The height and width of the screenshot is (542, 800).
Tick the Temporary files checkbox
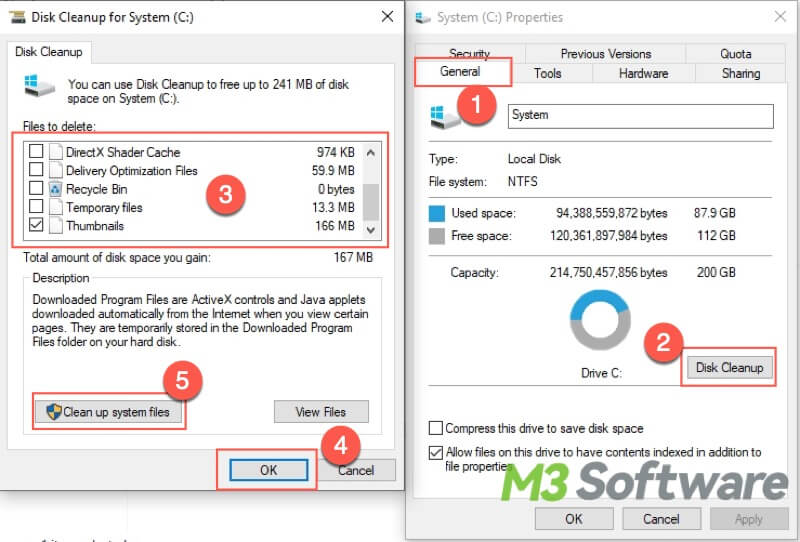click(x=36, y=206)
